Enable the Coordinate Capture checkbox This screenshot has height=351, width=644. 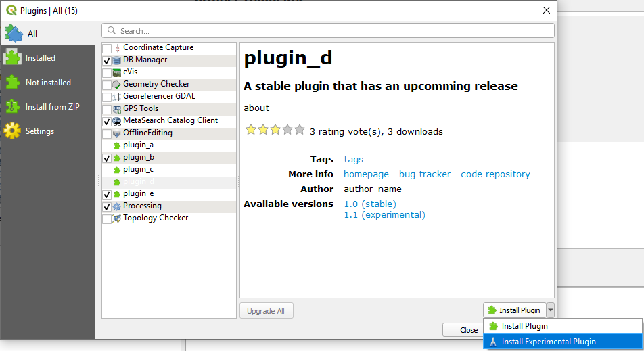[x=107, y=49]
